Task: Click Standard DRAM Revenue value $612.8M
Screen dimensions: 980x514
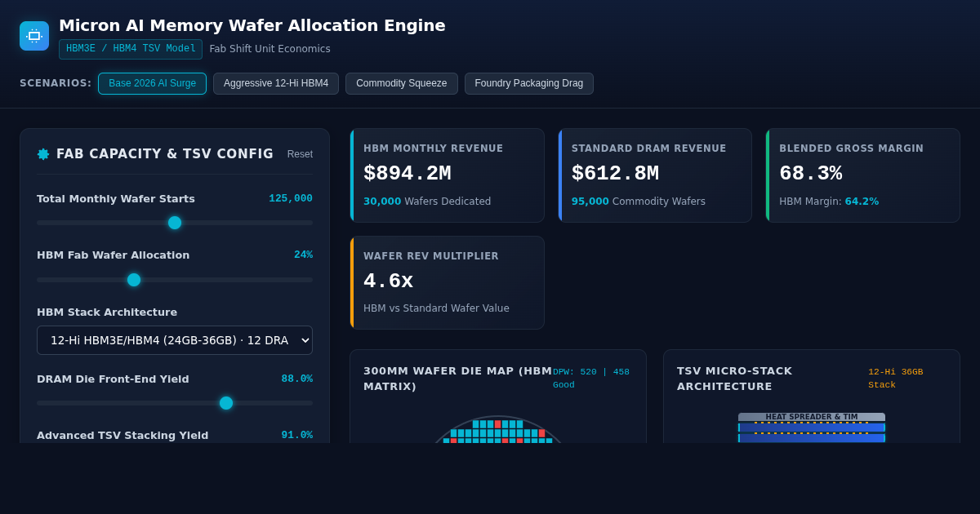Action: 615,174
